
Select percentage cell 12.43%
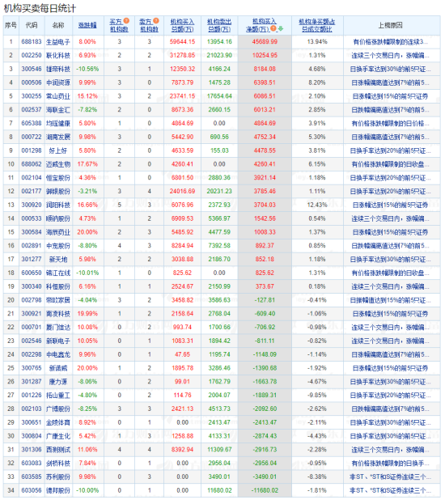pyautogui.click(x=317, y=205)
